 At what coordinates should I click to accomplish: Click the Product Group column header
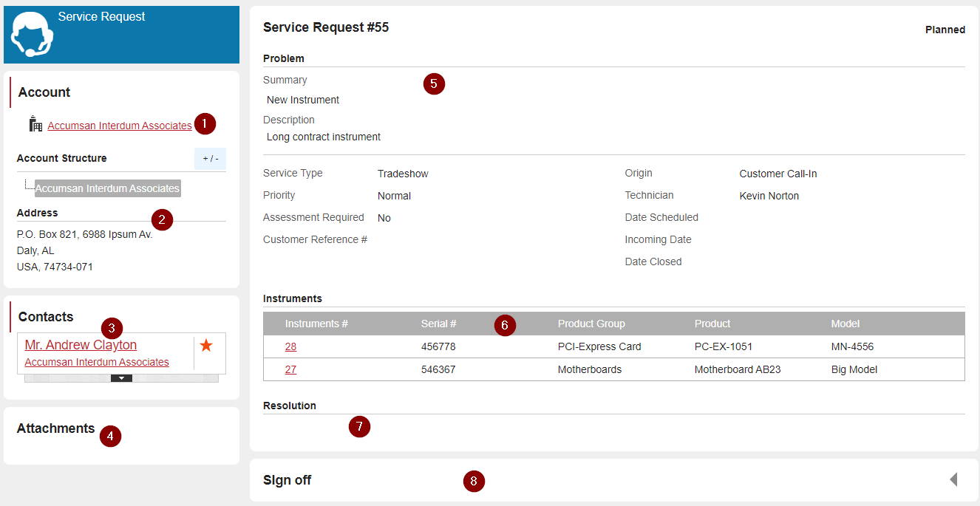[591, 324]
